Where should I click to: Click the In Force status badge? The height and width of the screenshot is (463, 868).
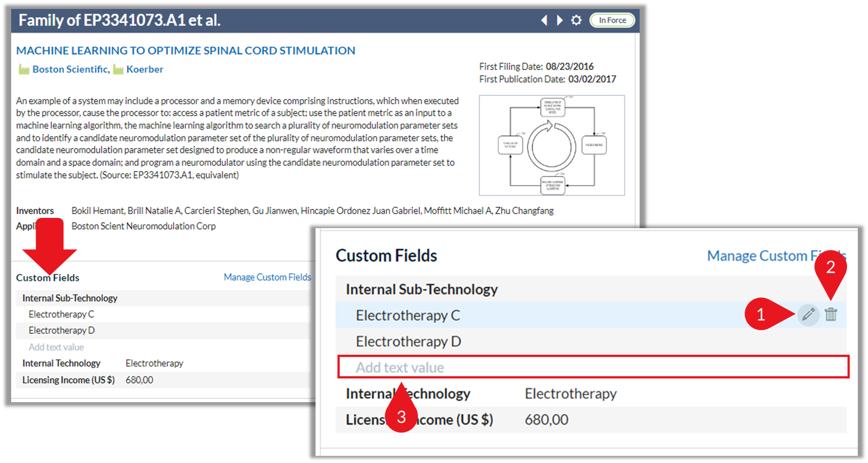coord(612,20)
